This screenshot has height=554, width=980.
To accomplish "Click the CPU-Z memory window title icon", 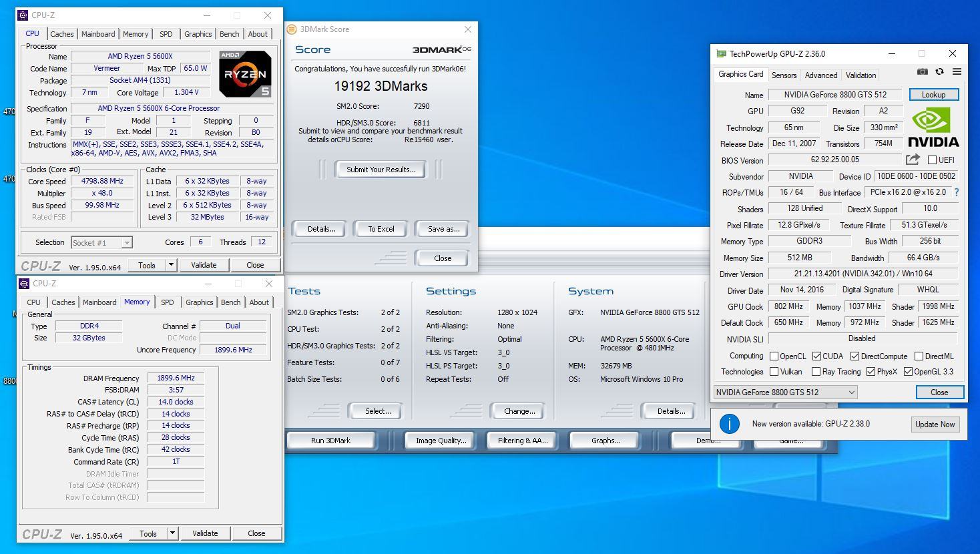I will coord(24,284).
